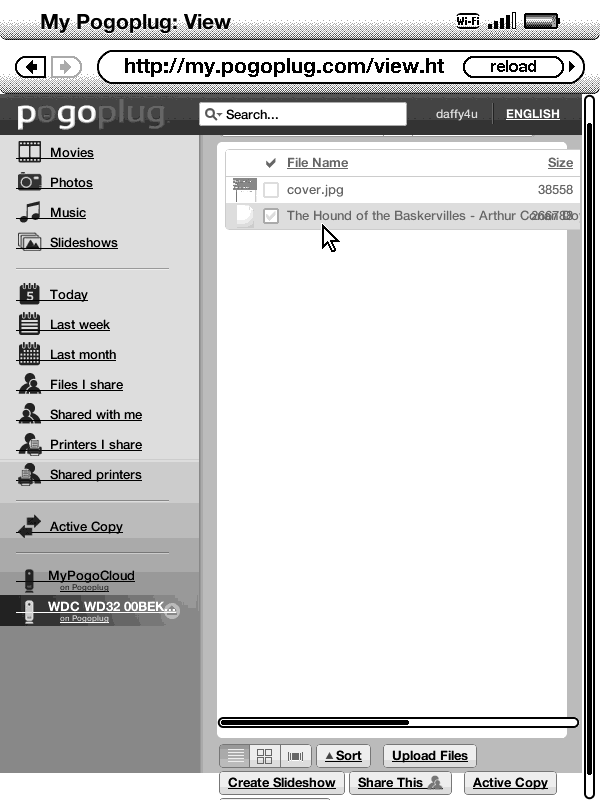Open the Movies filmstrip icon
This screenshot has height=800, width=600.
pos(29,152)
